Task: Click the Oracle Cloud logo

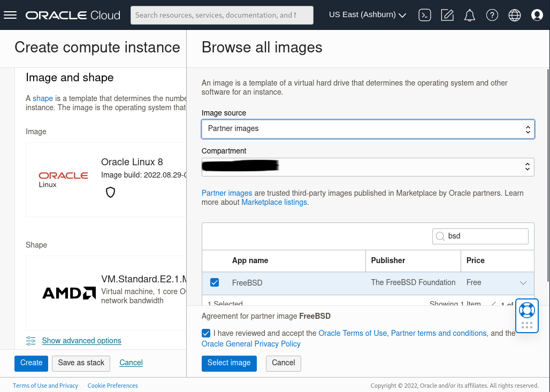Action: point(73,15)
